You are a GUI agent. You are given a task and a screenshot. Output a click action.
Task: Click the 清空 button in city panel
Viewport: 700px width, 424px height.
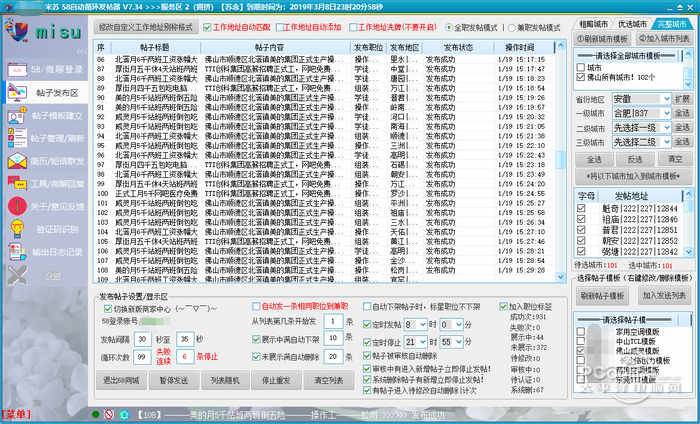click(675, 159)
